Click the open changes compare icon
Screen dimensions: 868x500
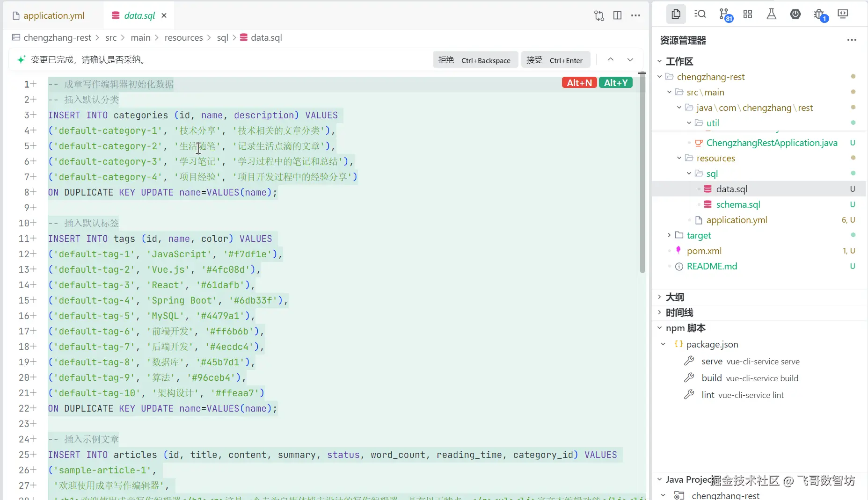(599, 15)
